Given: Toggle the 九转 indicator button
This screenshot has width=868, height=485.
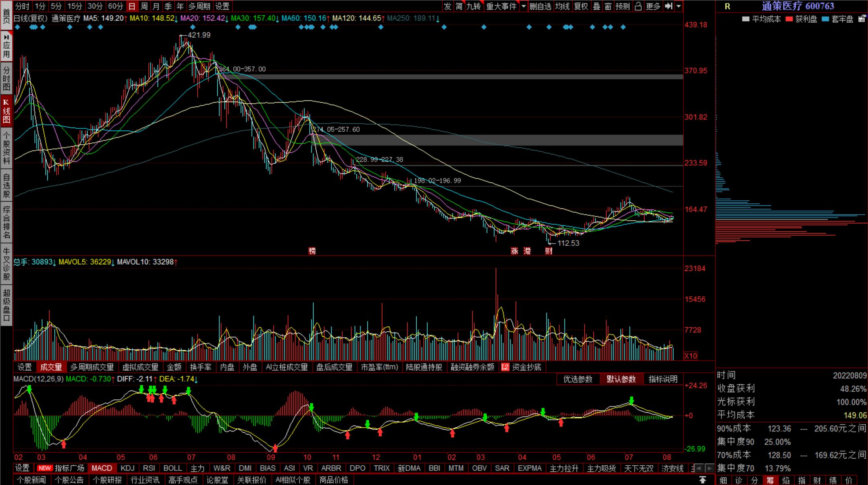Looking at the screenshot, I should tap(473, 6).
